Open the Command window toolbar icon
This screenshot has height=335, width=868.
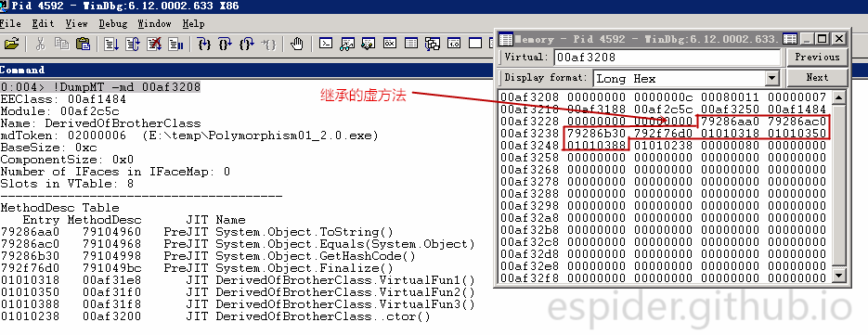tap(326, 44)
